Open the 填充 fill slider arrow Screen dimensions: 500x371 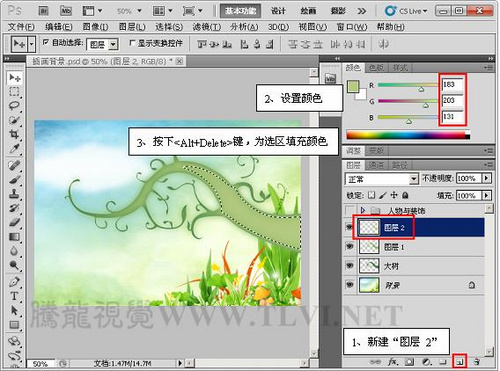(487, 195)
